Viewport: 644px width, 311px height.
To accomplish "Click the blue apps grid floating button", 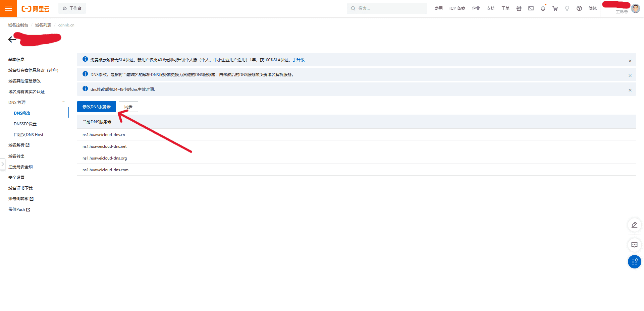I will (634, 262).
